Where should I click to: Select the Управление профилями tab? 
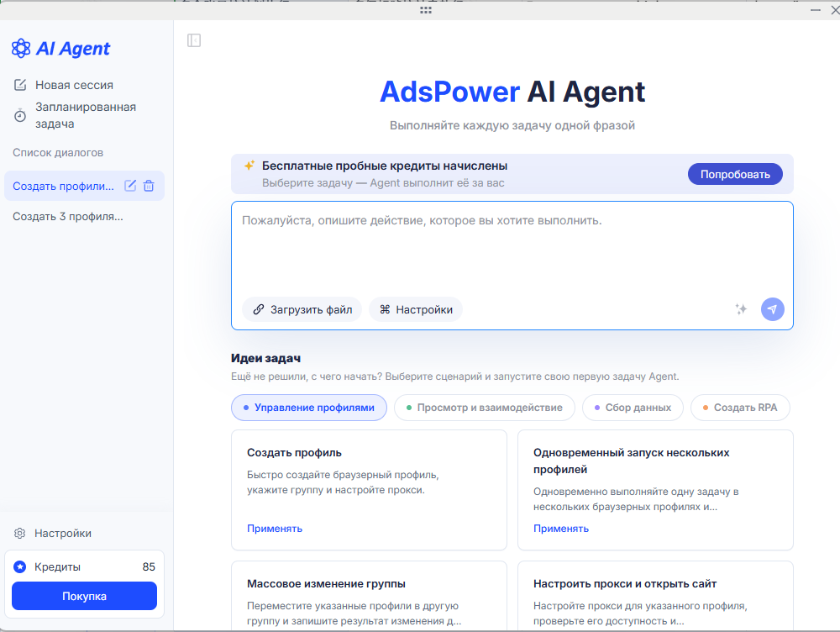pos(308,408)
